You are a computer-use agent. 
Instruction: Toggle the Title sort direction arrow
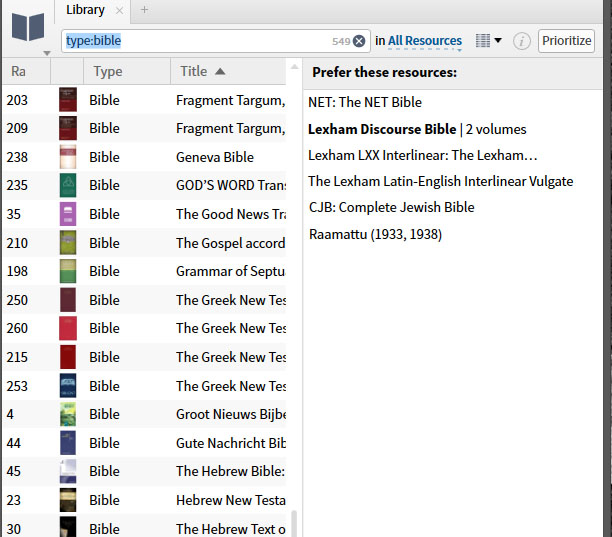(220, 71)
